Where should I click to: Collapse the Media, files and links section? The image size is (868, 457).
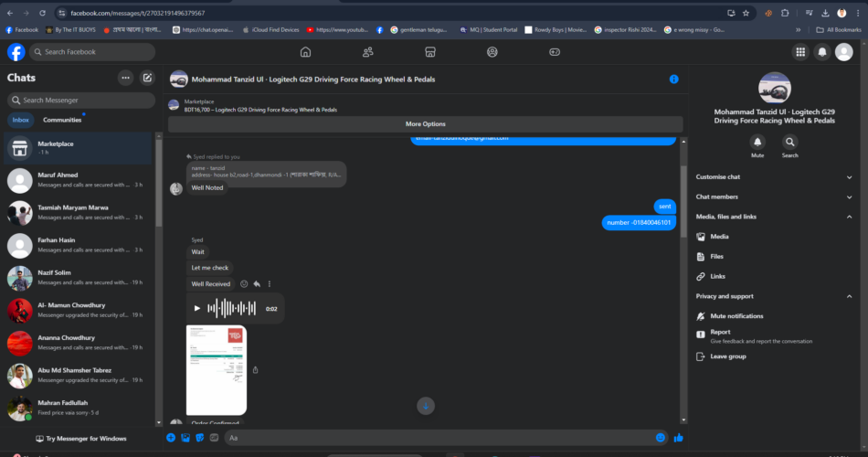coord(774,217)
